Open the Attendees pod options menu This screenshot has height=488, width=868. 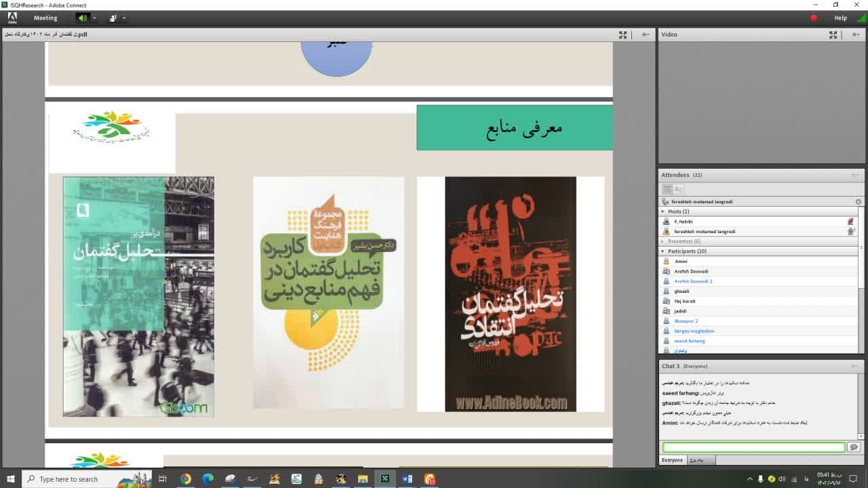[855, 175]
